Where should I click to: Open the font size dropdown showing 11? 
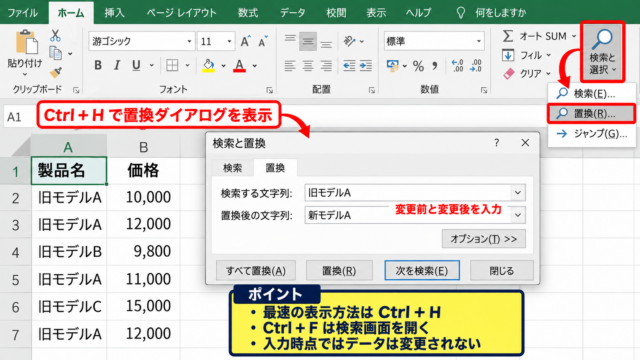coord(229,41)
